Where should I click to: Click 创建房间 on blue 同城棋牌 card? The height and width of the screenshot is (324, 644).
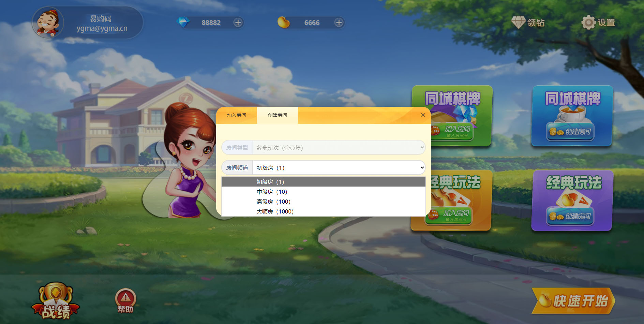570,132
